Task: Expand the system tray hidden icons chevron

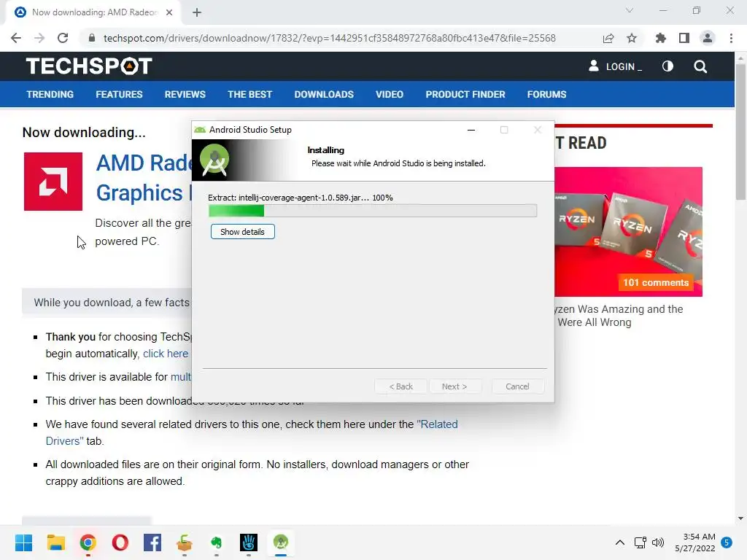Action: (620, 542)
